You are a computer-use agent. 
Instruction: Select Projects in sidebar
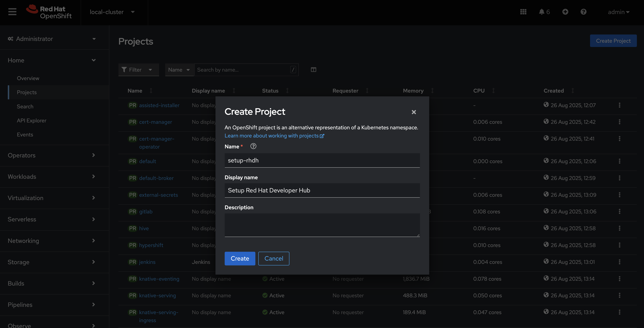pyautogui.click(x=27, y=92)
